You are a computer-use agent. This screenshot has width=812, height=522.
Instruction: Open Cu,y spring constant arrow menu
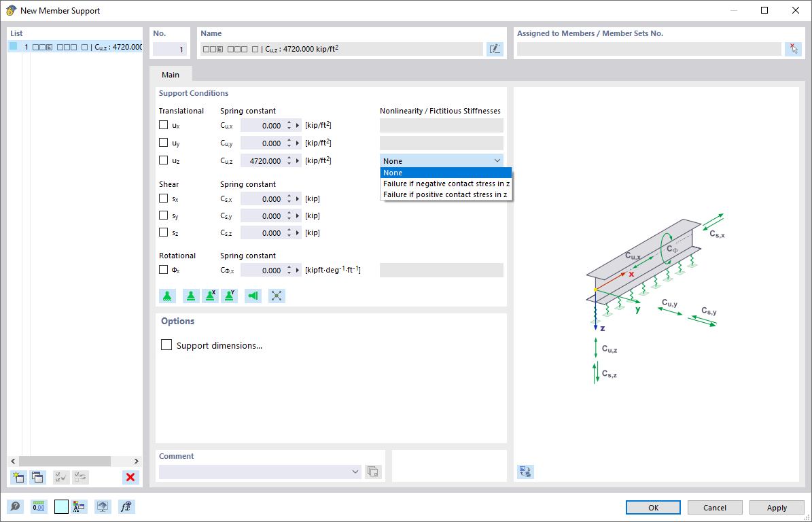click(x=298, y=143)
